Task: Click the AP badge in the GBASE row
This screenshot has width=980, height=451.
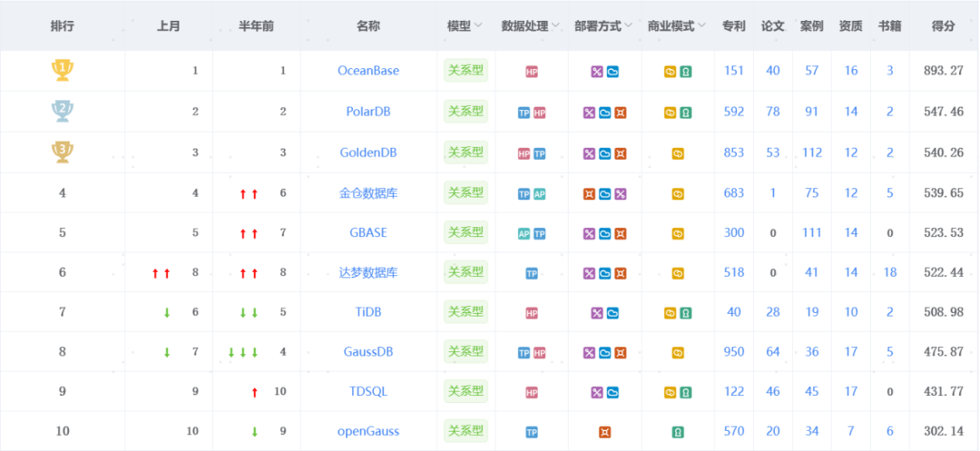Action: (x=524, y=233)
